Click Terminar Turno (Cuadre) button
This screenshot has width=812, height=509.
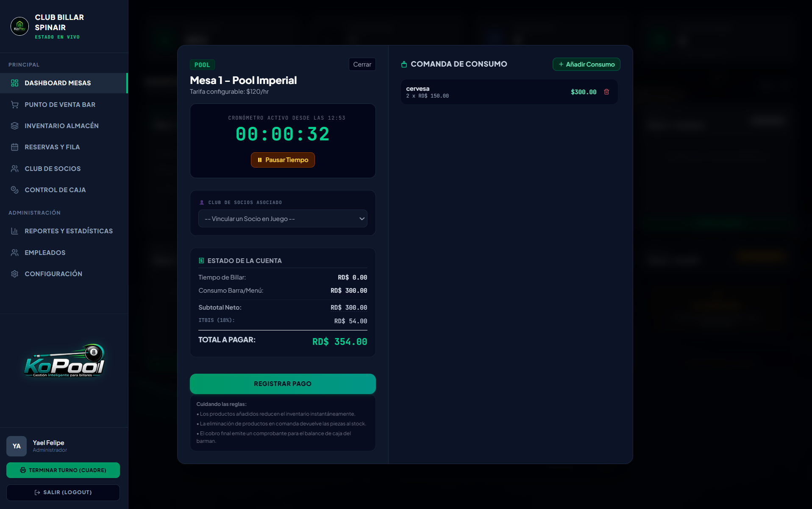(63, 470)
